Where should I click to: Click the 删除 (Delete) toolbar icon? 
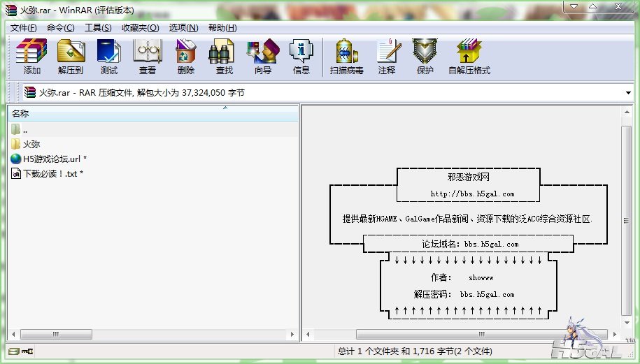pos(185,57)
